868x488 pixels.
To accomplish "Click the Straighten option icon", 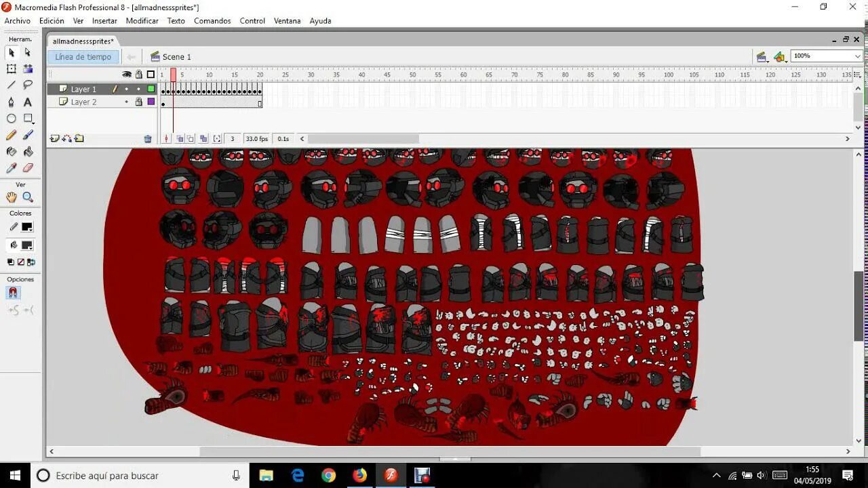I will coord(28,310).
